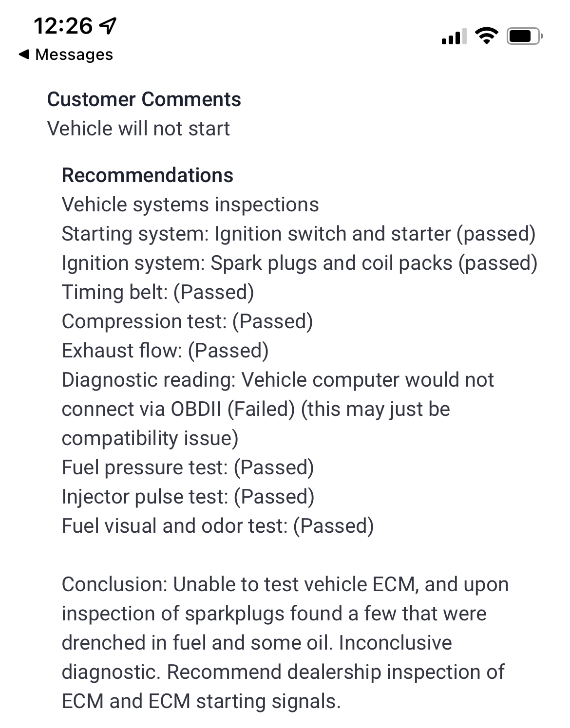Click the OBDII '(Failed)' text
Screen dimensions: 570x728
tap(261, 409)
